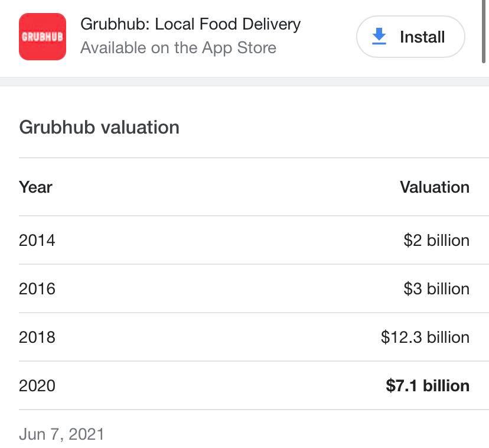Click the Valuation column header
Viewport: 489px width, 448px height.
pyautogui.click(x=434, y=187)
